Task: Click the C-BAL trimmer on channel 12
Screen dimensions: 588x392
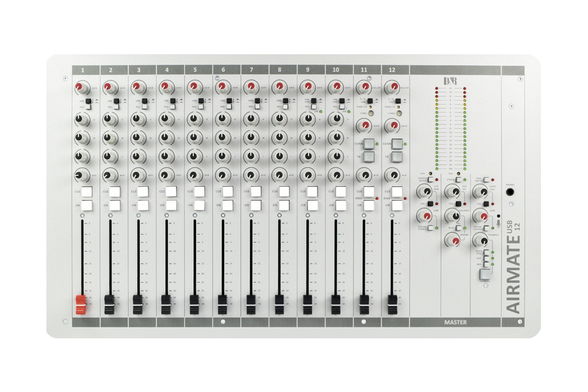Action: click(399, 113)
